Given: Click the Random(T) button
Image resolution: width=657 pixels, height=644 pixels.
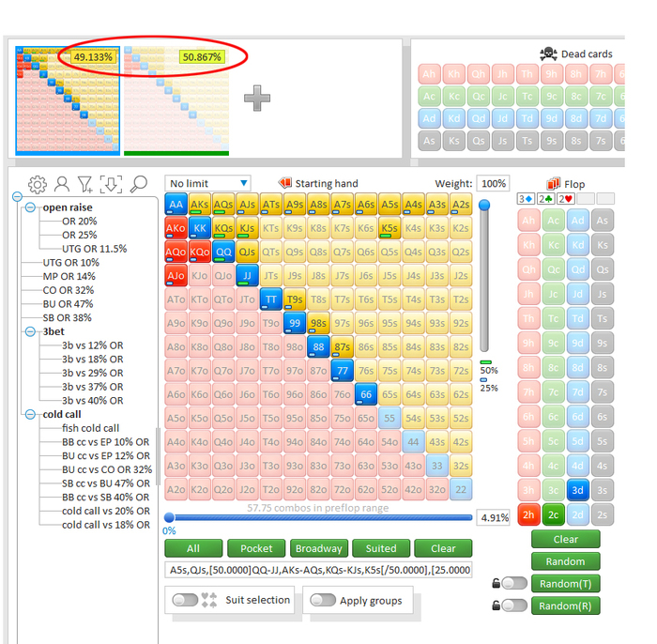Looking at the screenshot, I should click(x=566, y=584).
